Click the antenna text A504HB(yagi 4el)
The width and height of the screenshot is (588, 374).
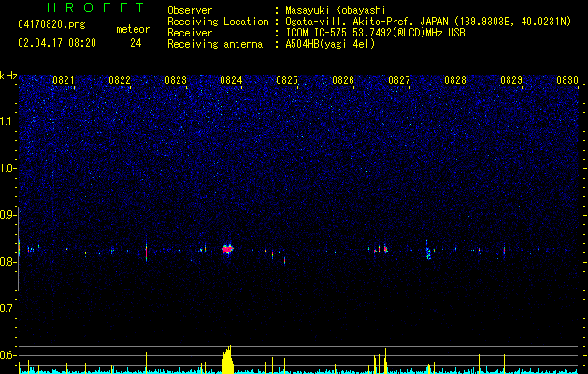coord(330,44)
